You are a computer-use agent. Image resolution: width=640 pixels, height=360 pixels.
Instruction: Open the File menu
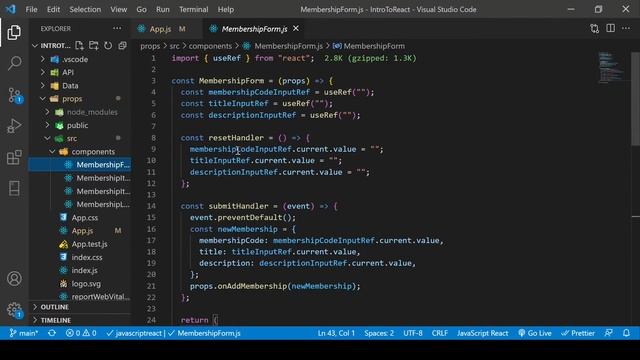[x=31, y=9]
